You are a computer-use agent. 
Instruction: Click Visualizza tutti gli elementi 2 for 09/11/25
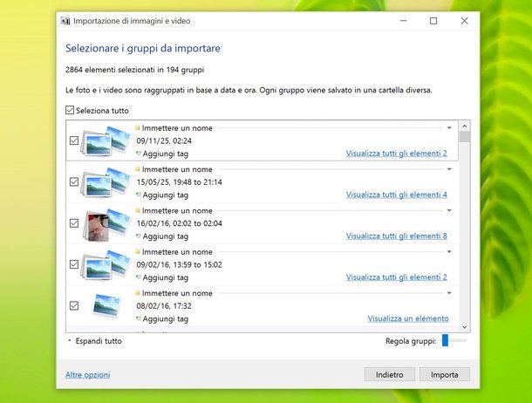396,154
